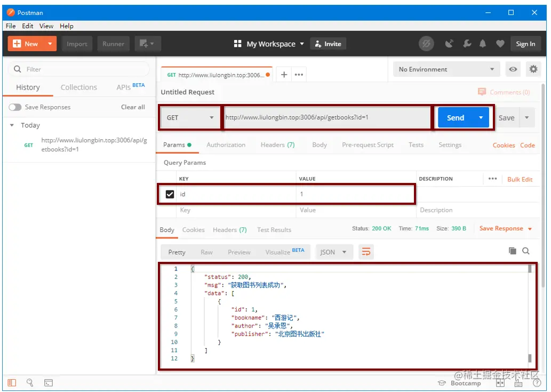The image size is (551, 392).
Task: Add a new request tab with plus icon
Action: [284, 75]
